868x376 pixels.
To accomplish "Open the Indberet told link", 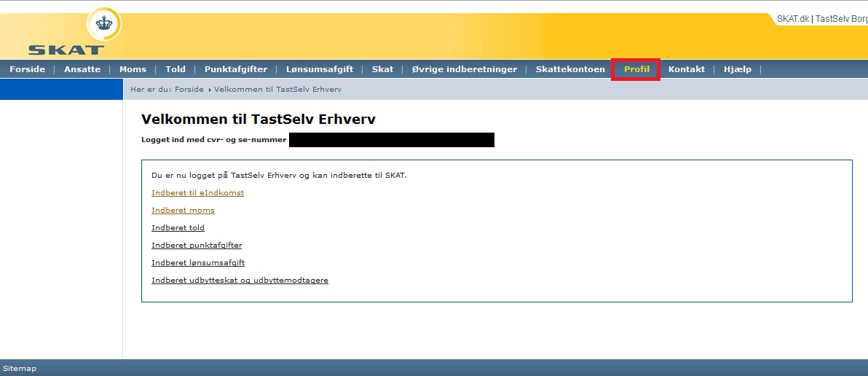I will (178, 227).
